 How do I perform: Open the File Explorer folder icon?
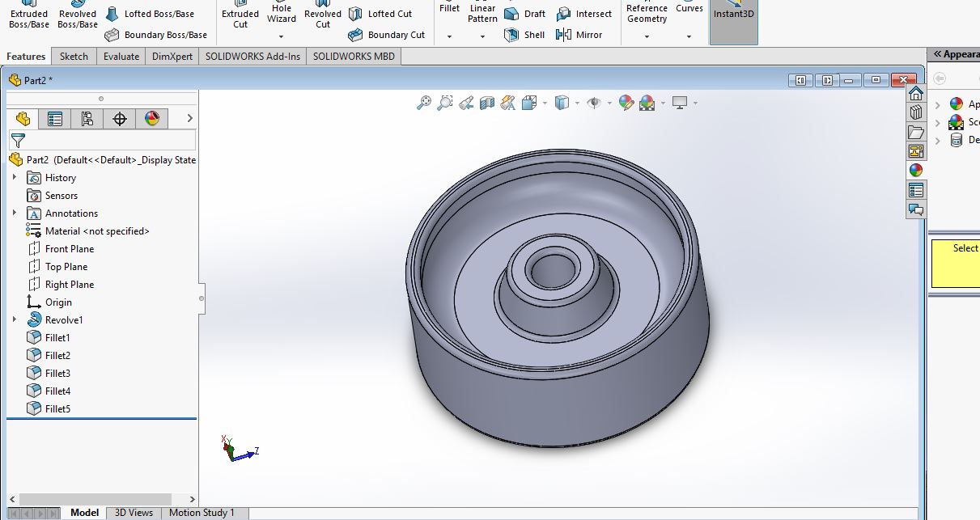tap(915, 132)
